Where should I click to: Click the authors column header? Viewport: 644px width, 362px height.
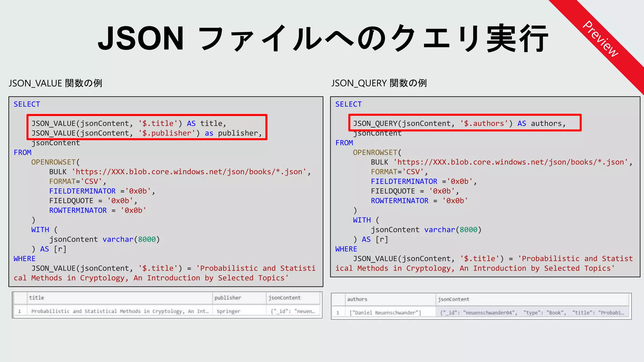390,299
